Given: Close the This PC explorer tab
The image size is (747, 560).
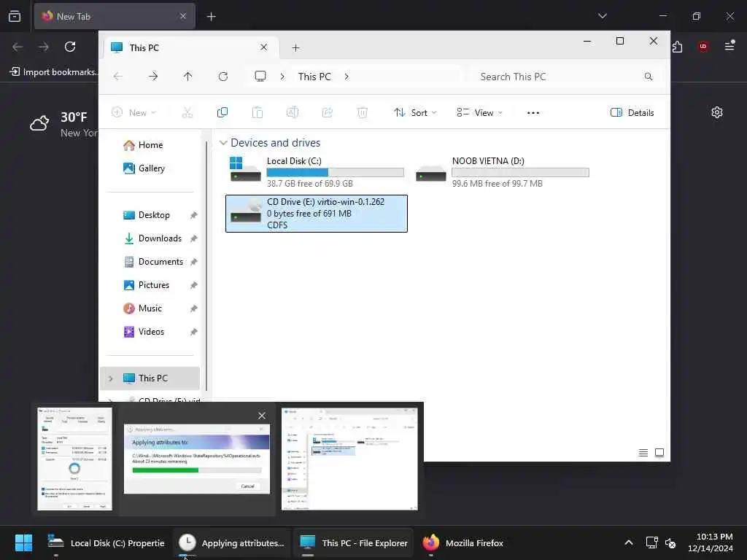Looking at the screenshot, I should 263,47.
